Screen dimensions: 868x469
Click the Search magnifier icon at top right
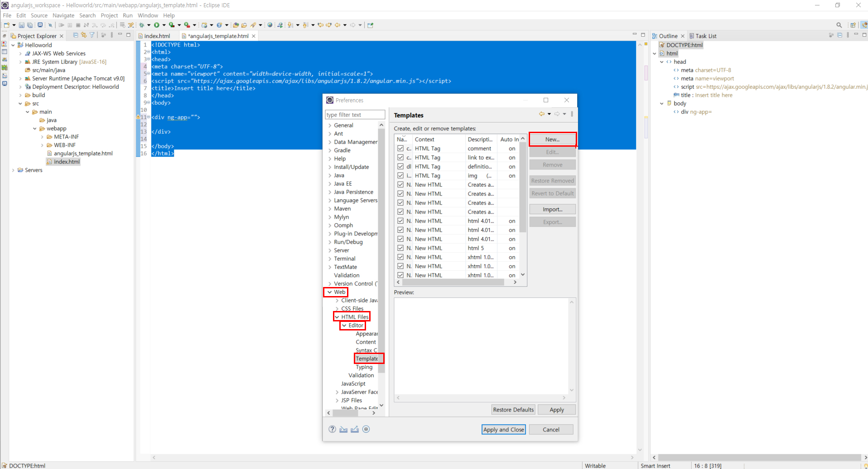pos(839,25)
